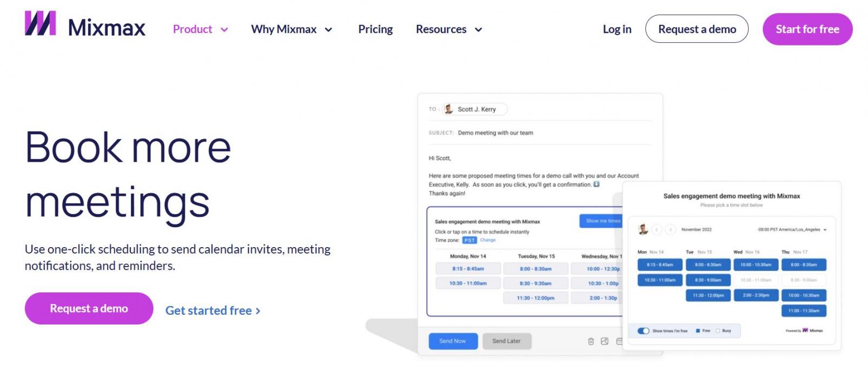Pick the Wed 10:00 - 10:30am slot in the calendar
Viewport: 868px width, 378px height.
pyautogui.click(x=756, y=265)
